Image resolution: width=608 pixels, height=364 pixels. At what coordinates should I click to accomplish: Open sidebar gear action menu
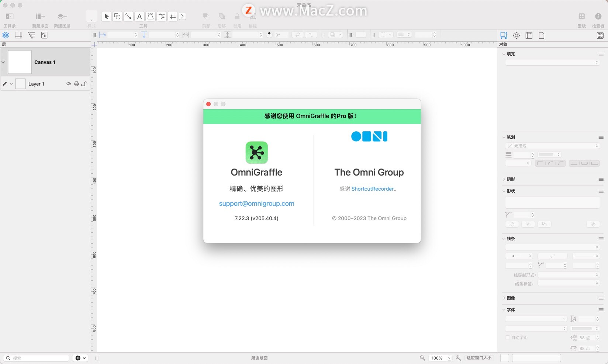80,358
